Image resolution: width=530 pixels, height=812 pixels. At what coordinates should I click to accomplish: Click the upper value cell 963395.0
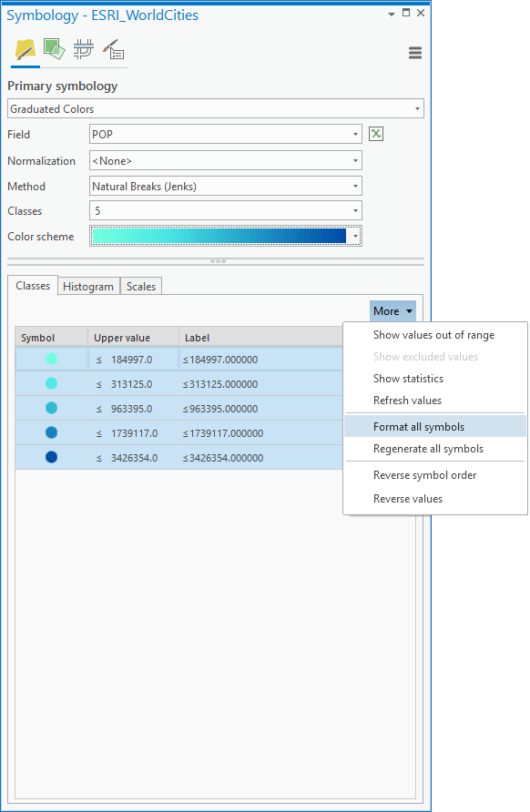133,409
